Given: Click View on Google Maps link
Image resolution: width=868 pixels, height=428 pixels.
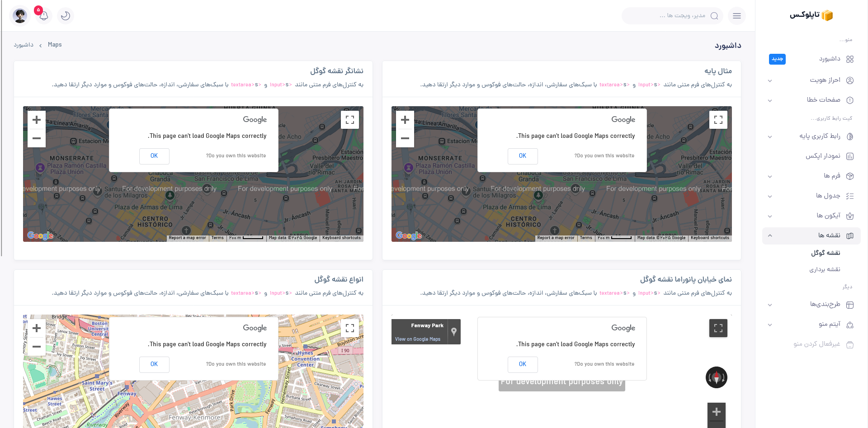Looking at the screenshot, I should tap(418, 339).
